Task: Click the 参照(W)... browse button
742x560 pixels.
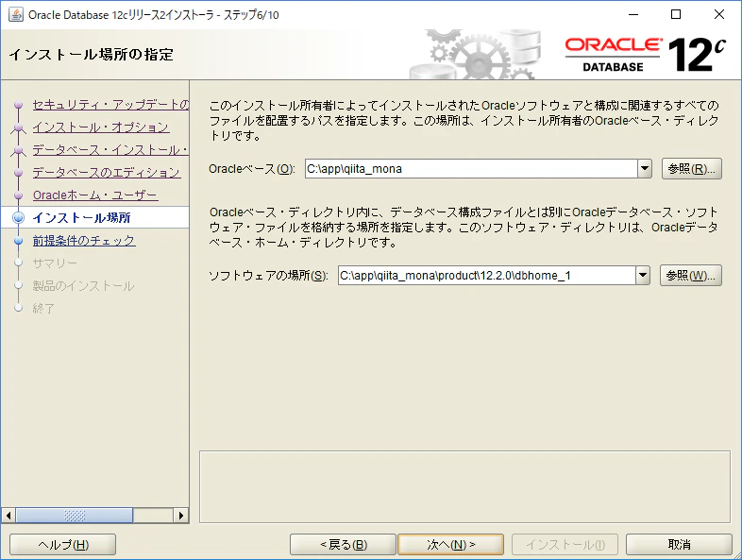Action: [690, 275]
